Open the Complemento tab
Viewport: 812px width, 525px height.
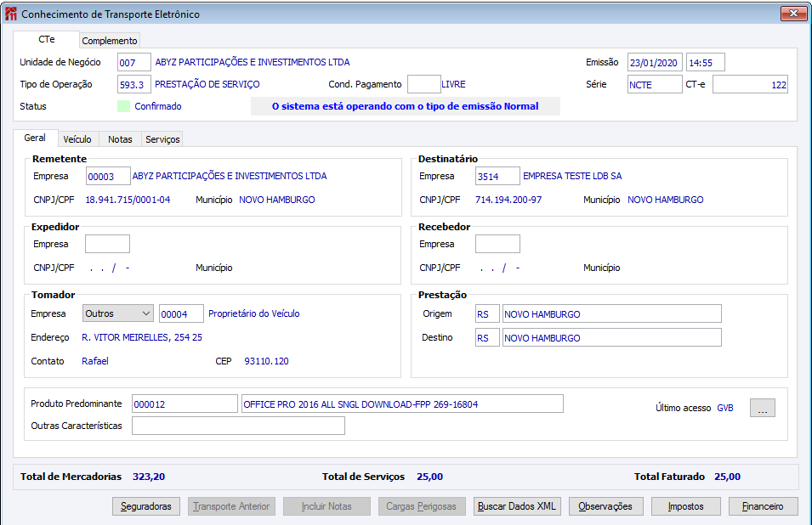click(x=110, y=40)
